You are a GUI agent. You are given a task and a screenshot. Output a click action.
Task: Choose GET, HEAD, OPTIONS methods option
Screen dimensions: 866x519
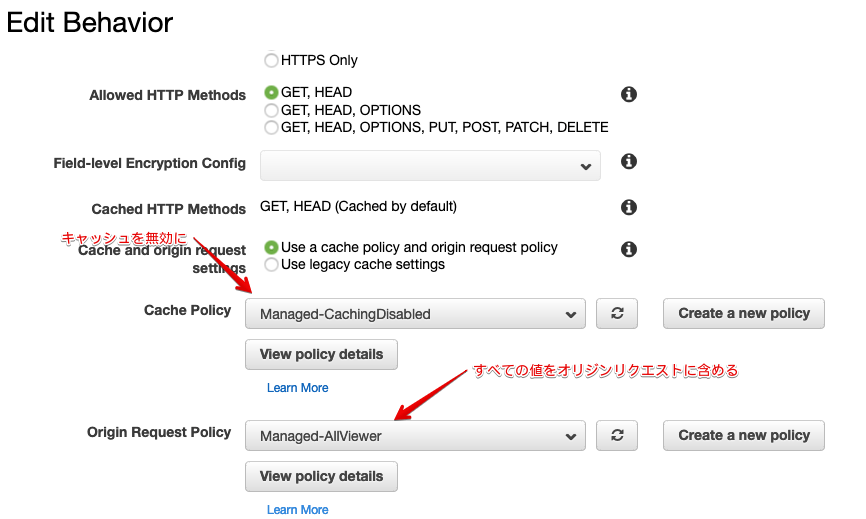click(271, 110)
